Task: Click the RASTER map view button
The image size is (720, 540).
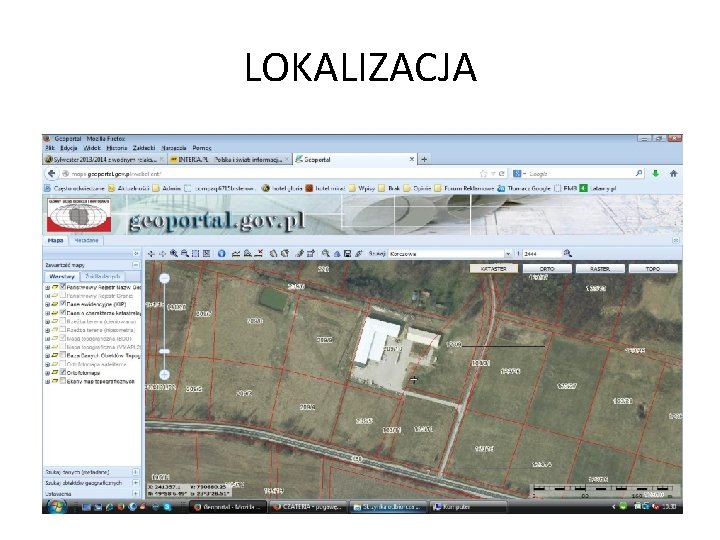Action: pyautogui.click(x=600, y=269)
